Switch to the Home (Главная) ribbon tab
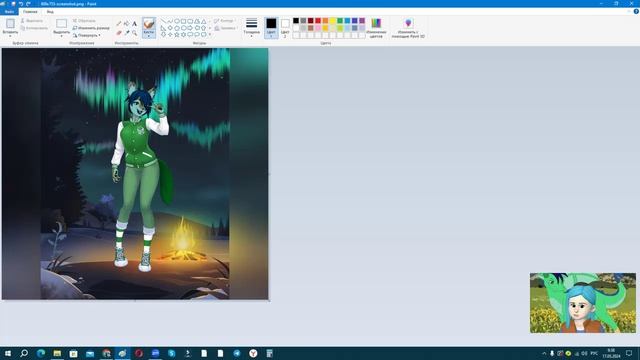 click(x=30, y=12)
